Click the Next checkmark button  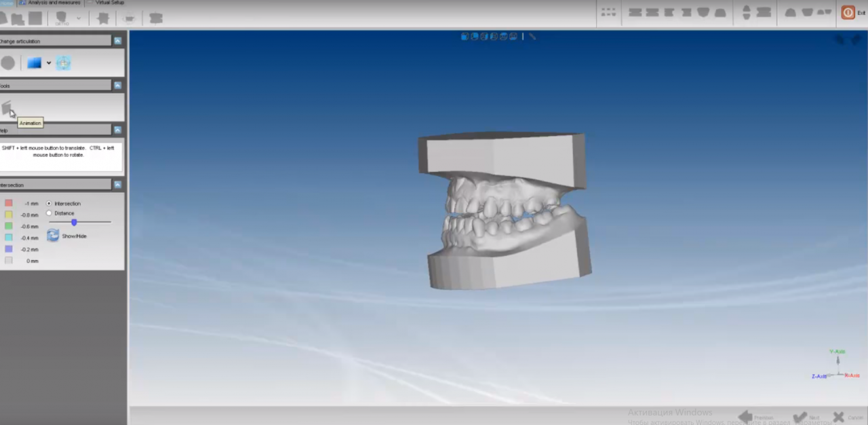(x=801, y=417)
